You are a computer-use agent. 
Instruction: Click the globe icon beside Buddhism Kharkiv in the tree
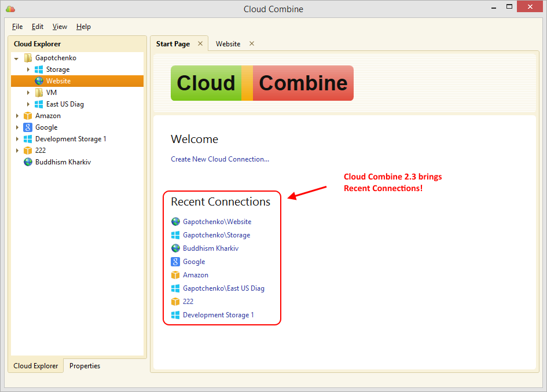[x=28, y=162]
